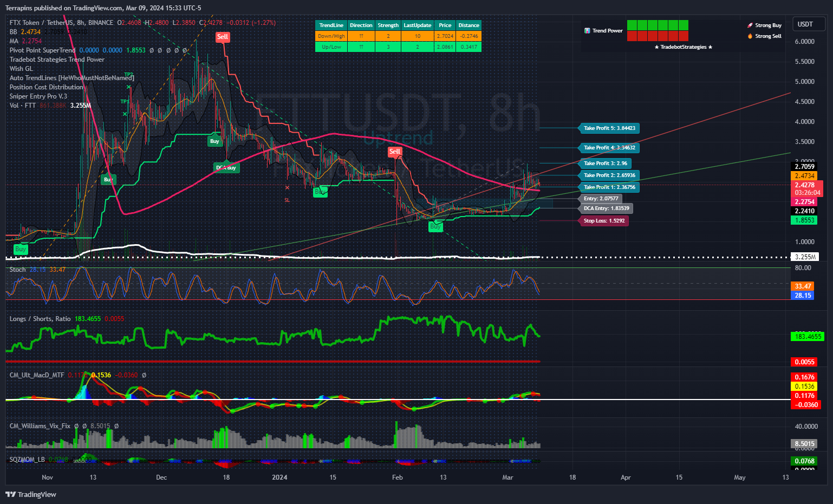Click the Strong Buy legend text
The image size is (833, 504).
(x=769, y=25)
